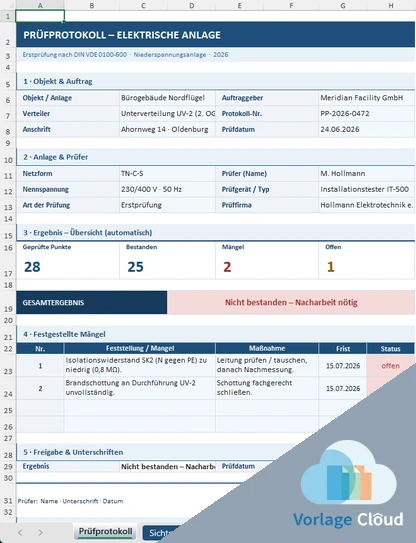Select column header G
Viewport: 416px width, 543px height.
[x=343, y=5]
